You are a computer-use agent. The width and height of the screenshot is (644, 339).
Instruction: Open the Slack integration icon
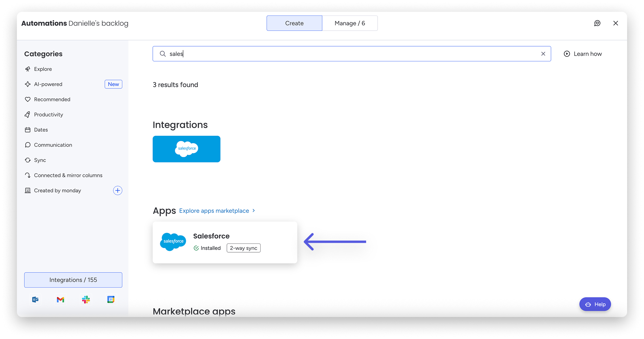[86, 299]
